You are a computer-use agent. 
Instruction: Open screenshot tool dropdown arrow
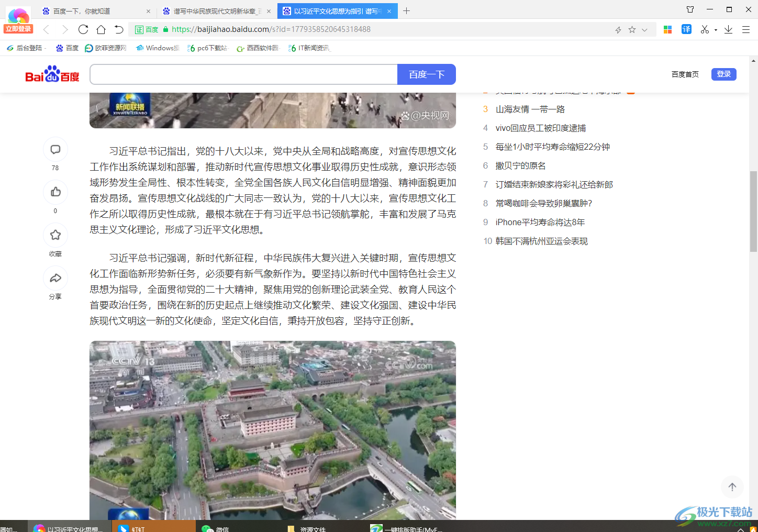pyautogui.click(x=716, y=30)
